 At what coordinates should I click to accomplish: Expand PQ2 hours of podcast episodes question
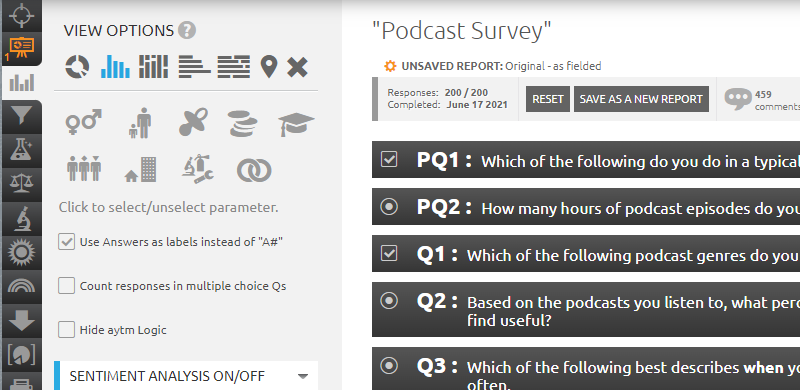point(586,206)
